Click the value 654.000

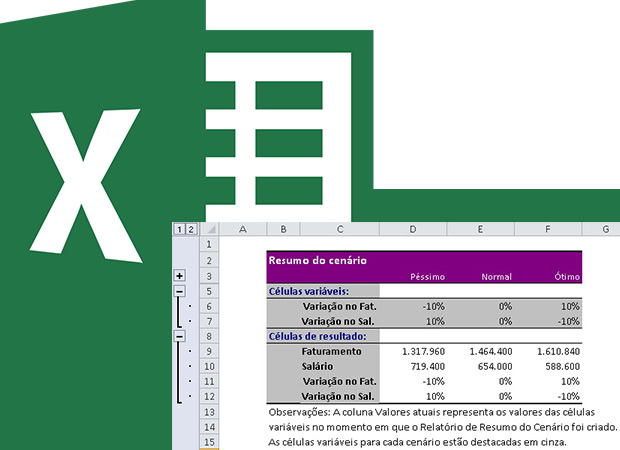[x=495, y=367]
